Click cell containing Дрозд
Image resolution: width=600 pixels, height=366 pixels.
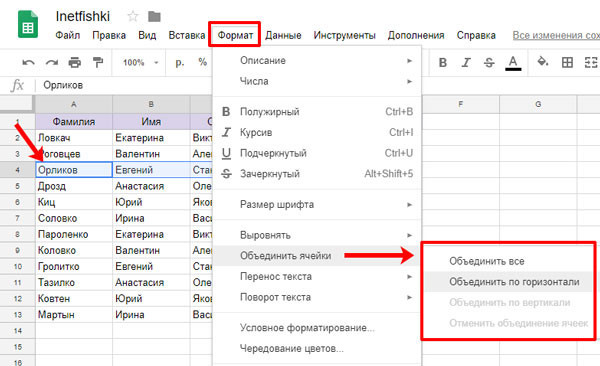(74, 186)
